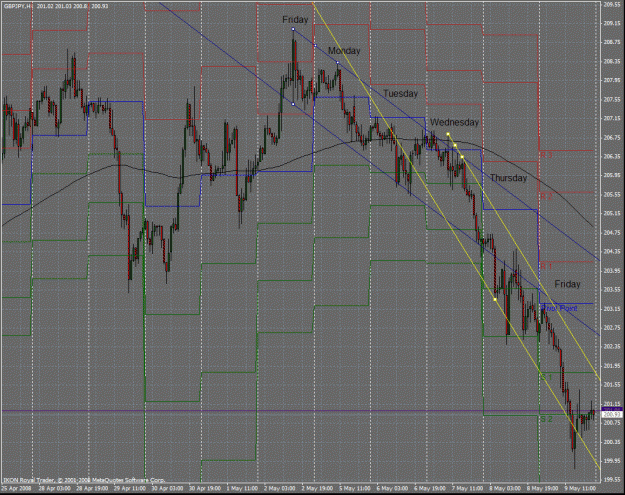Click the 206.35 price axis label

click(611, 156)
